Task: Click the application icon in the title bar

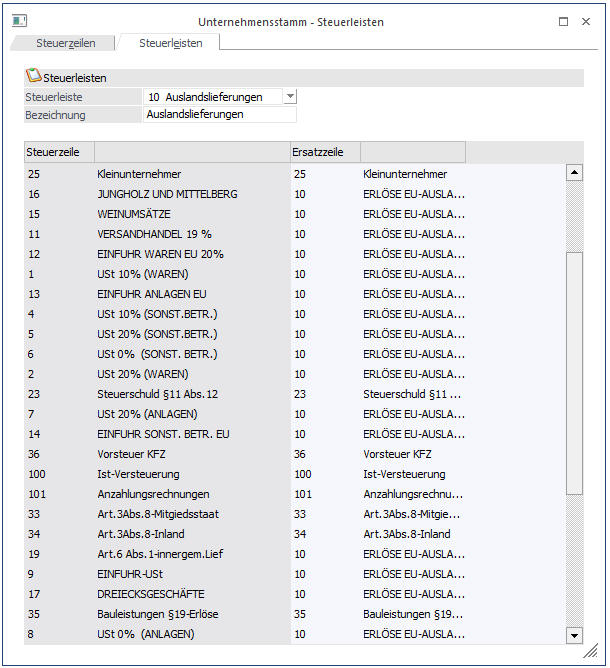Action: point(19,21)
